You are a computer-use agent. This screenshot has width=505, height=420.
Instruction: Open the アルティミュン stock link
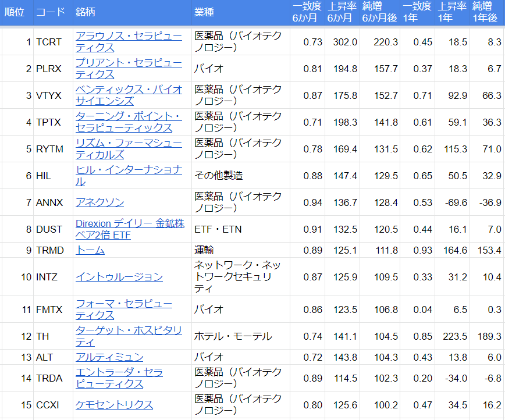[109, 357]
